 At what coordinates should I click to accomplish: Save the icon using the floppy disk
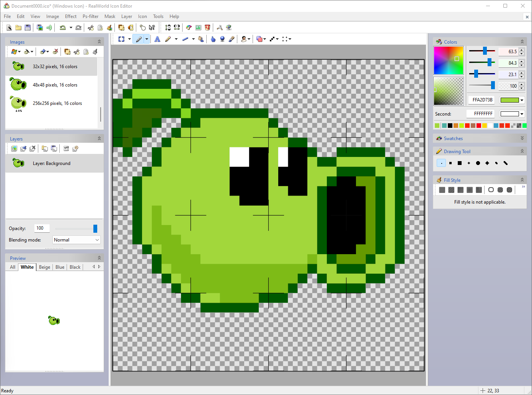click(28, 28)
